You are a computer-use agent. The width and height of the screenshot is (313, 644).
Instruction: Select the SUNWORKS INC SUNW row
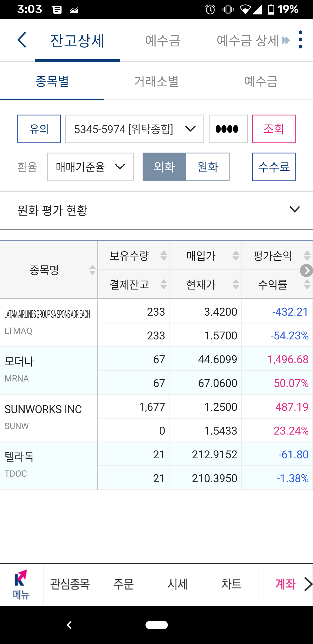(x=156, y=418)
